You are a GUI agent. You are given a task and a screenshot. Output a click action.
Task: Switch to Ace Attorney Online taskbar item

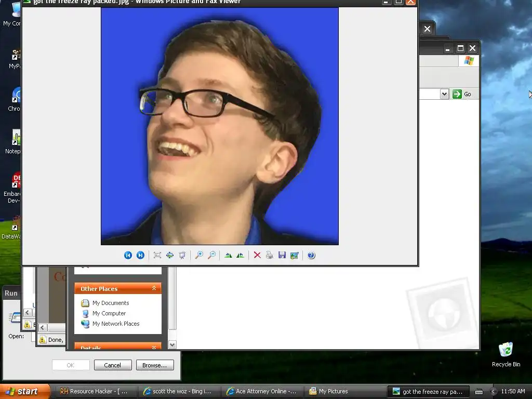[261, 391]
